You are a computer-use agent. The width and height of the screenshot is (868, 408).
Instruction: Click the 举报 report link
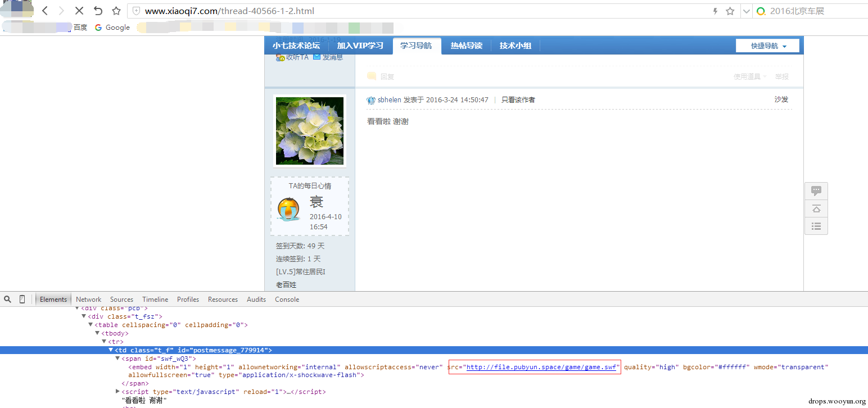782,76
